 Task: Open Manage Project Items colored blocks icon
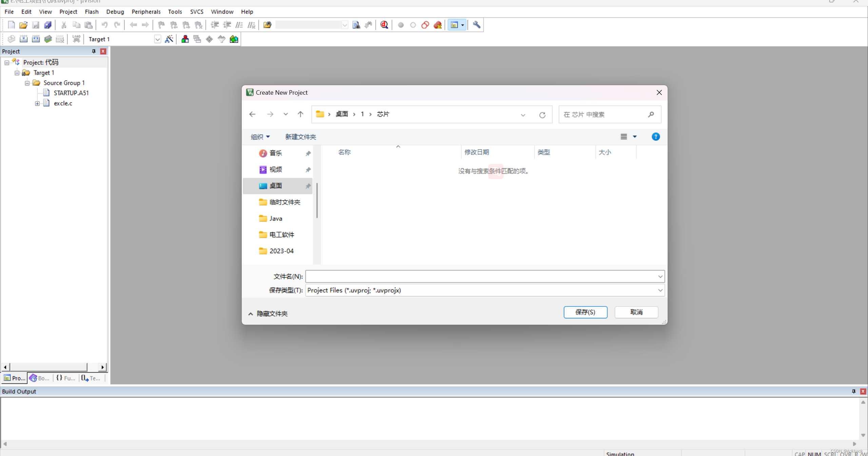point(185,39)
